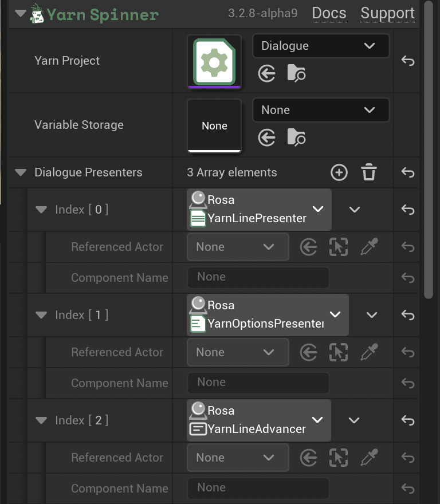Image resolution: width=440 pixels, height=504 pixels.
Task: Use selected actor for Index 2
Action: click(308, 458)
